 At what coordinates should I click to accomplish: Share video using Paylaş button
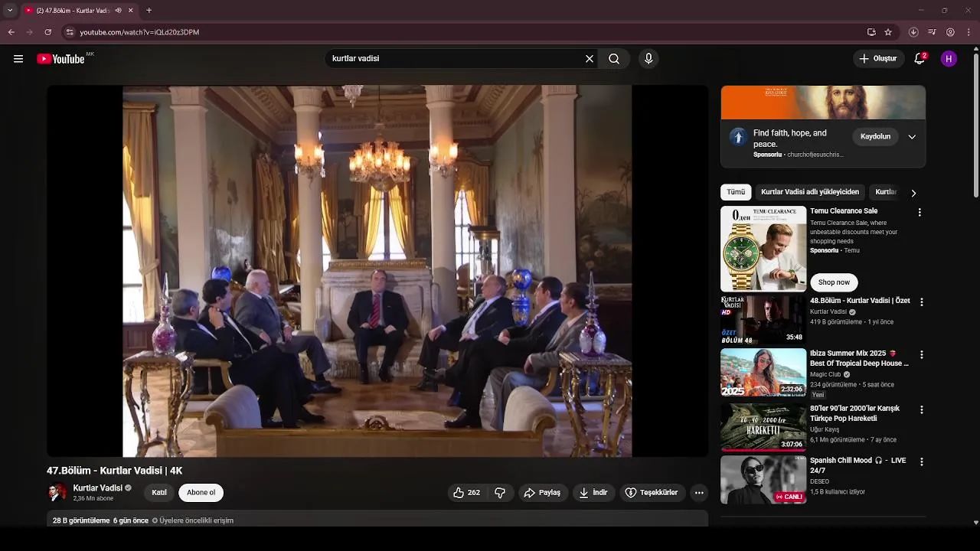coord(542,493)
